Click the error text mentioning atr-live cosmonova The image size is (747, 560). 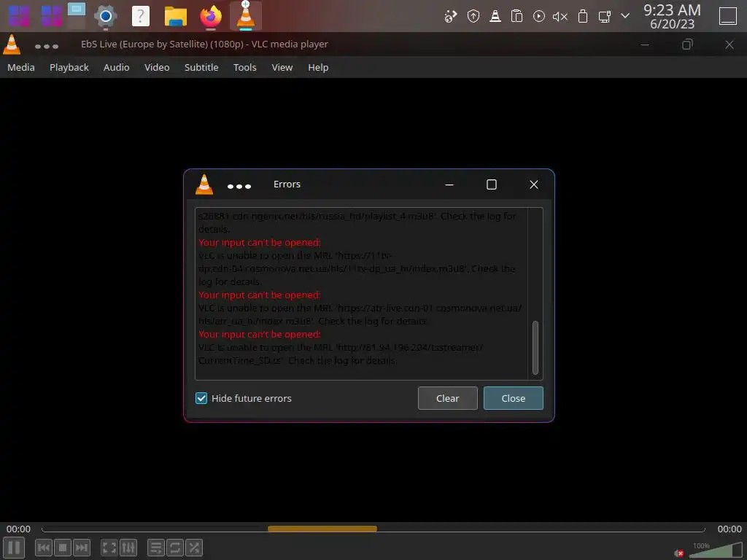click(x=360, y=314)
